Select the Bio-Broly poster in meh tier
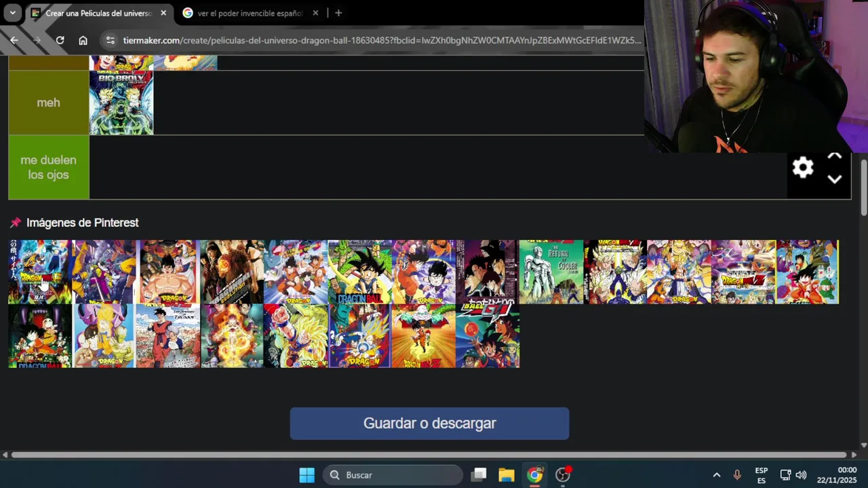Screen dimensions: 868x488 121,102
